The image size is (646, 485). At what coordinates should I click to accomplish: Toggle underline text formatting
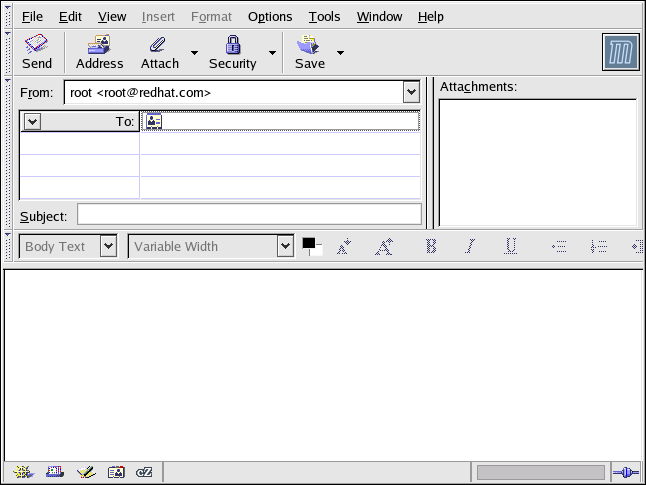[x=510, y=246]
